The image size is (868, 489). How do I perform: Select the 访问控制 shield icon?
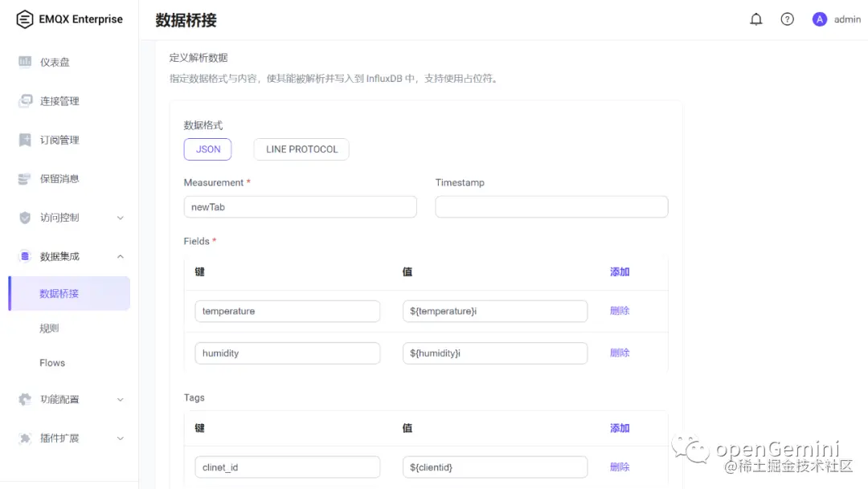coord(24,217)
